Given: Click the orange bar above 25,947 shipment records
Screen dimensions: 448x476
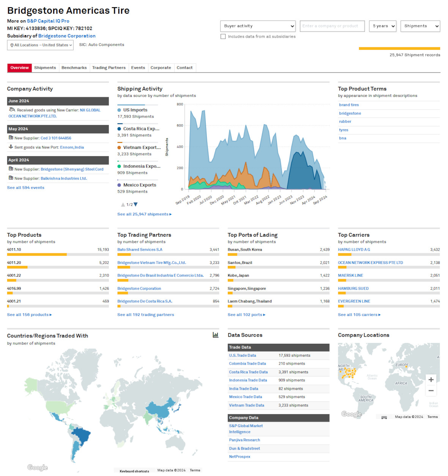Looking at the screenshot, I should (x=399, y=48).
